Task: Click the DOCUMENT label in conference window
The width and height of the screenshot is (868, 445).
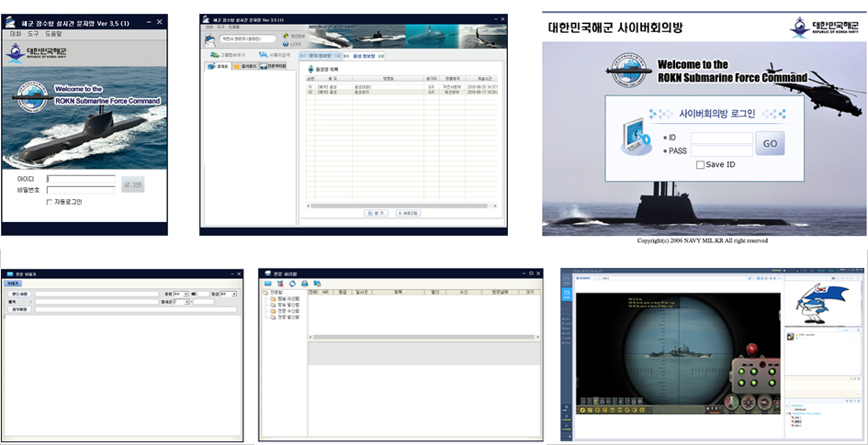Action: [x=585, y=278]
